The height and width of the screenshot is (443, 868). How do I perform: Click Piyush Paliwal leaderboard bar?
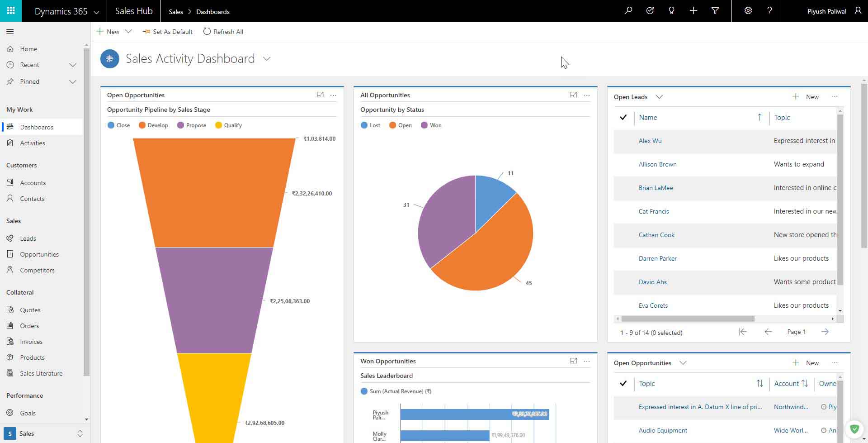tap(475, 414)
